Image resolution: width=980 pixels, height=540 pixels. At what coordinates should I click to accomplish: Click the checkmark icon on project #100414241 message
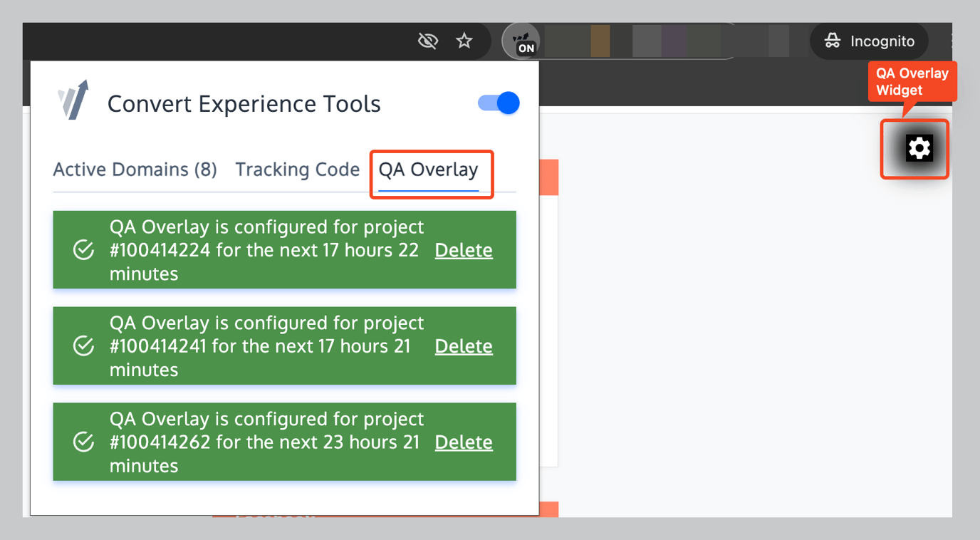pyautogui.click(x=83, y=346)
